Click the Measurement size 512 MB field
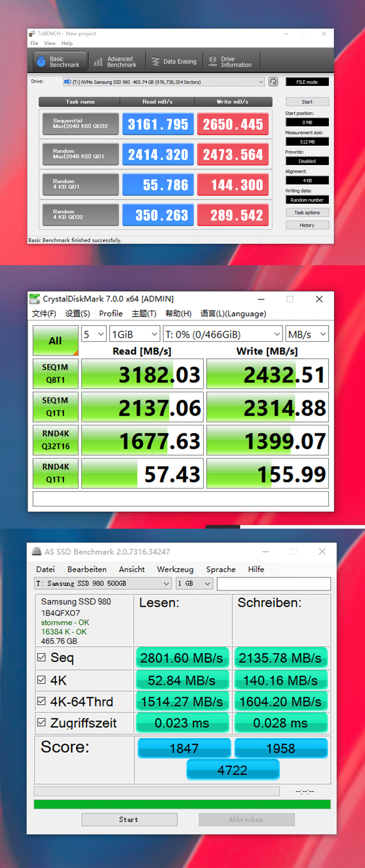The width and height of the screenshot is (365, 868). (x=307, y=141)
